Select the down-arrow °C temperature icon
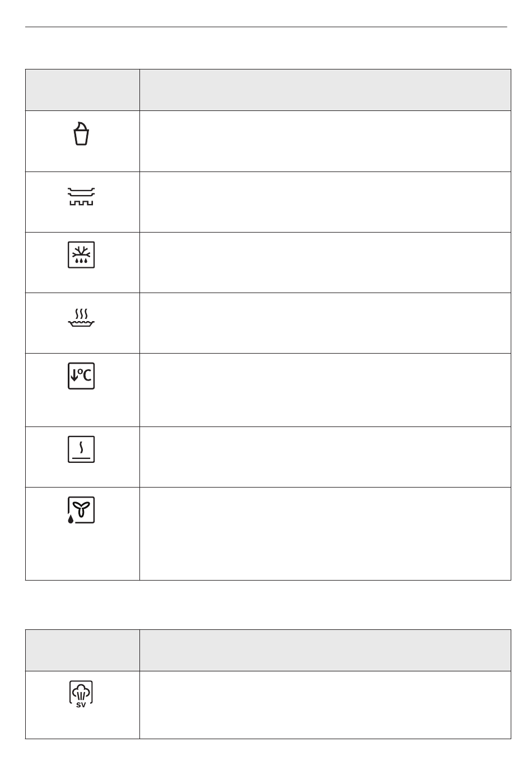The width and height of the screenshot is (532, 770). [x=81, y=376]
